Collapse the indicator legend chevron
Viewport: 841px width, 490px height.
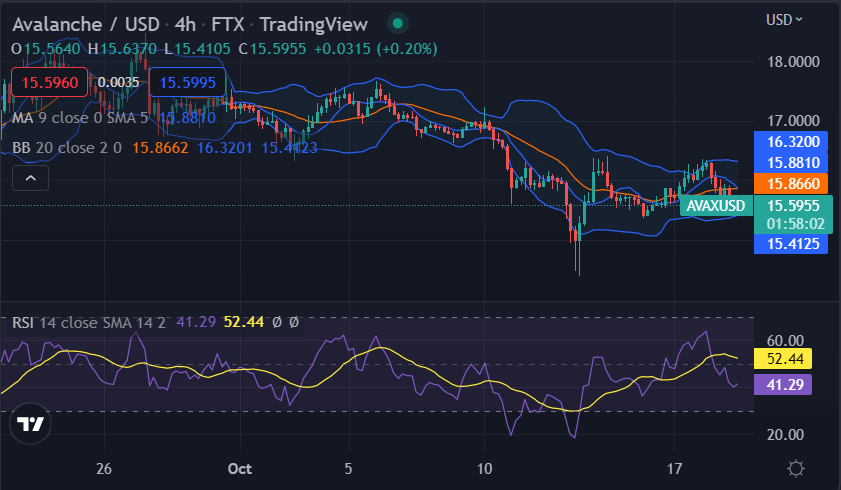click(x=31, y=178)
